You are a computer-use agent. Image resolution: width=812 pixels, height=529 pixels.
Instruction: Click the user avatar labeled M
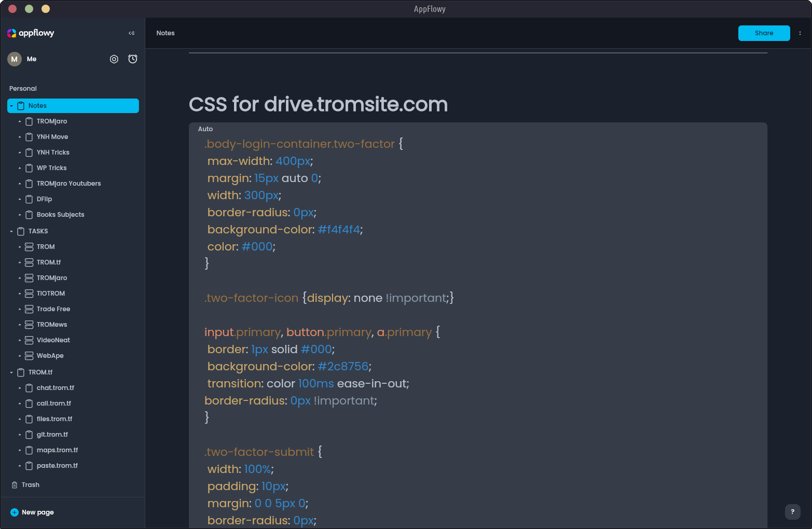point(15,59)
